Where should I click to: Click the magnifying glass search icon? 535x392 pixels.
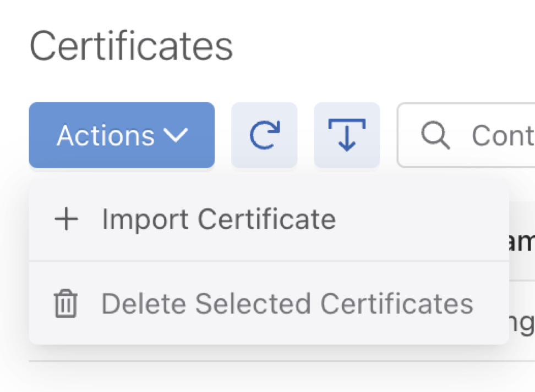[436, 135]
